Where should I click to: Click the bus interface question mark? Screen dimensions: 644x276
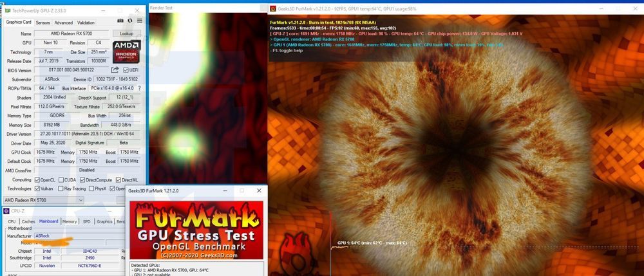pos(139,88)
